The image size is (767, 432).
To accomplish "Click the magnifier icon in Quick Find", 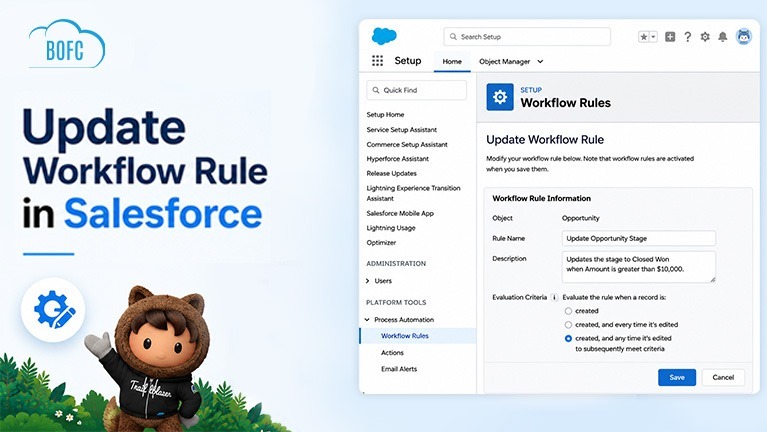I will 376,90.
